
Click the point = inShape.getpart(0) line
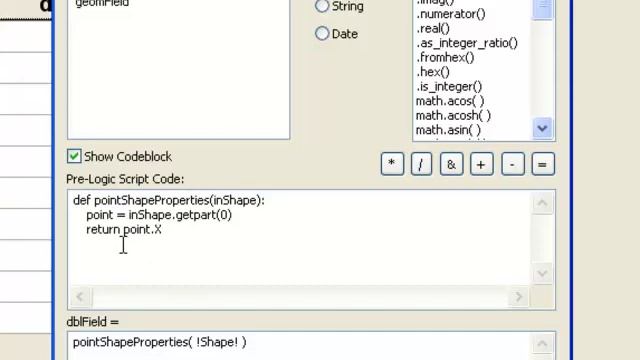click(x=159, y=215)
